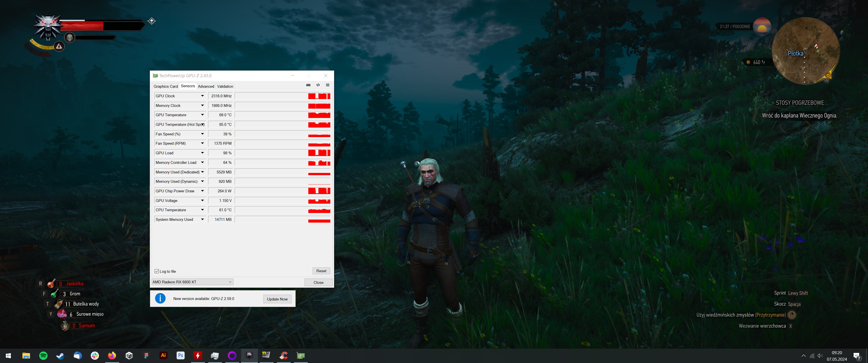Image resolution: width=868 pixels, height=363 pixels.
Task: Open Unity Hub from the taskbar
Action: pos(129,356)
